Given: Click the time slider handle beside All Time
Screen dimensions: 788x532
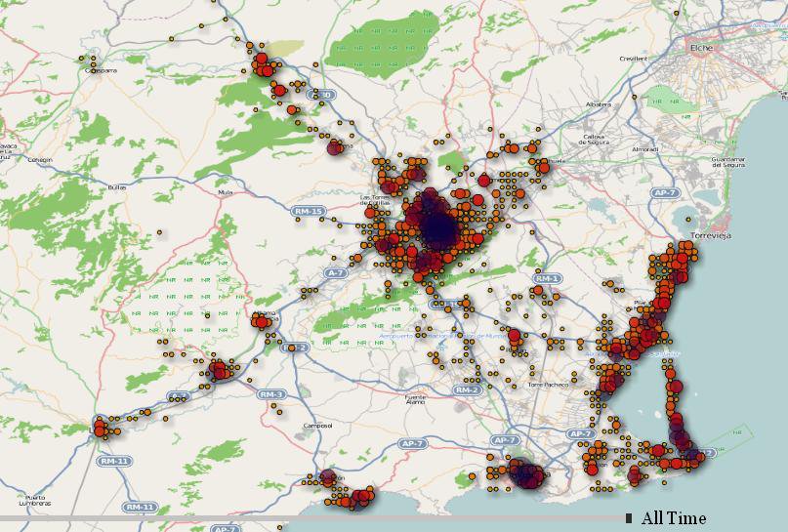Looking at the screenshot, I should [x=629, y=517].
